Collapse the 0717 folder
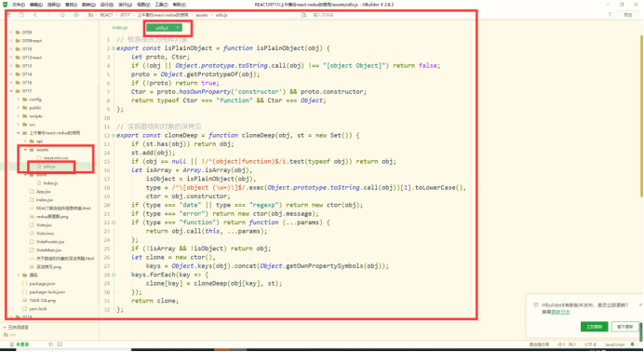Viewport: 644px width, 352px height. (x=11, y=90)
